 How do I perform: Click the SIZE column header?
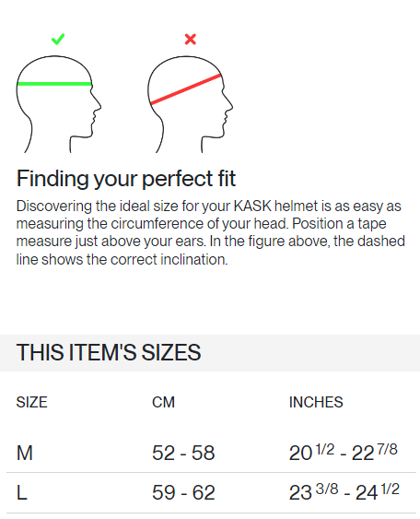31,402
